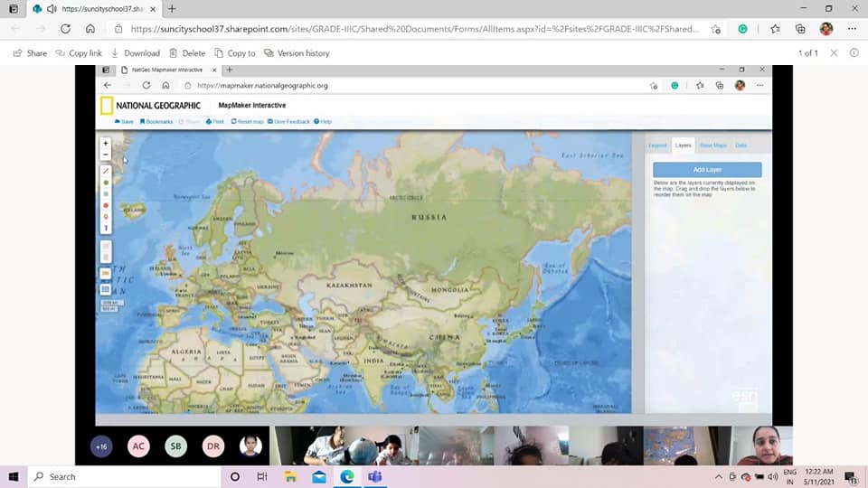
Task: Click the Edge back arrow
Action: 15,29
